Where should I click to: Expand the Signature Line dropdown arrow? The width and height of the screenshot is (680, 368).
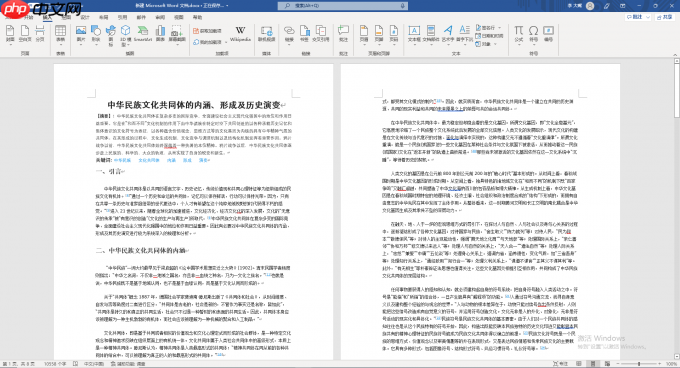[x=500, y=28]
